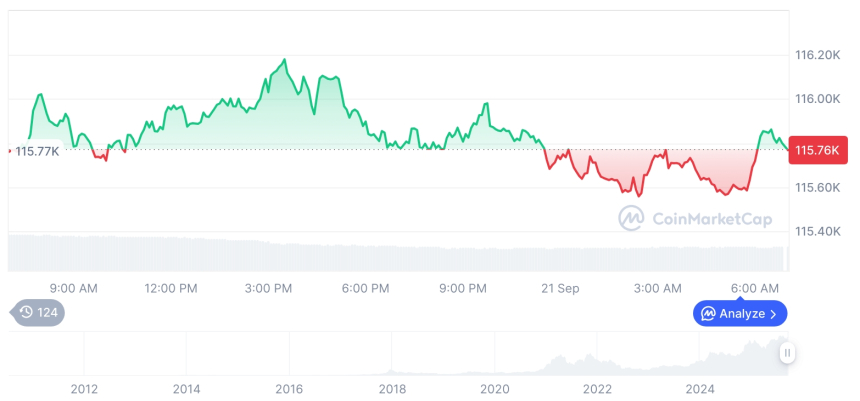Select 2012 on the history navigator timeline
Image resolution: width=860 pixels, height=401 pixels.
[x=84, y=388]
